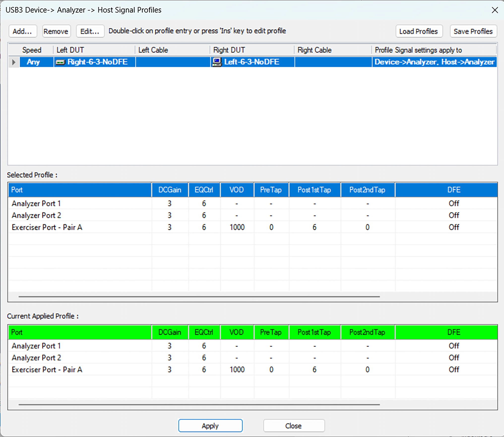504x437 pixels.
Task: Click green Post2ndTap header in Current Applied Profile
Action: (368, 332)
